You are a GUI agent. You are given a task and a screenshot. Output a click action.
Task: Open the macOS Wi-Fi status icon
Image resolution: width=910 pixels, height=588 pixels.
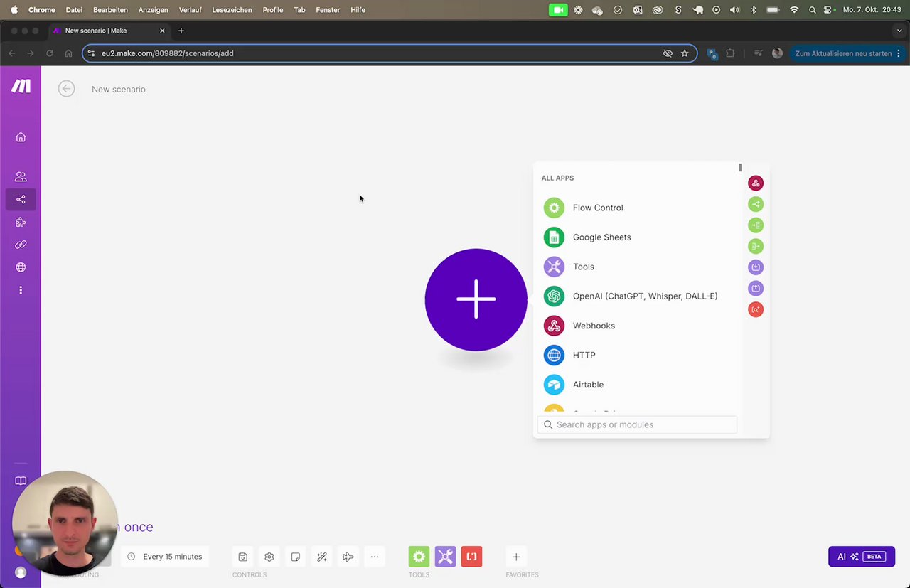[794, 10]
